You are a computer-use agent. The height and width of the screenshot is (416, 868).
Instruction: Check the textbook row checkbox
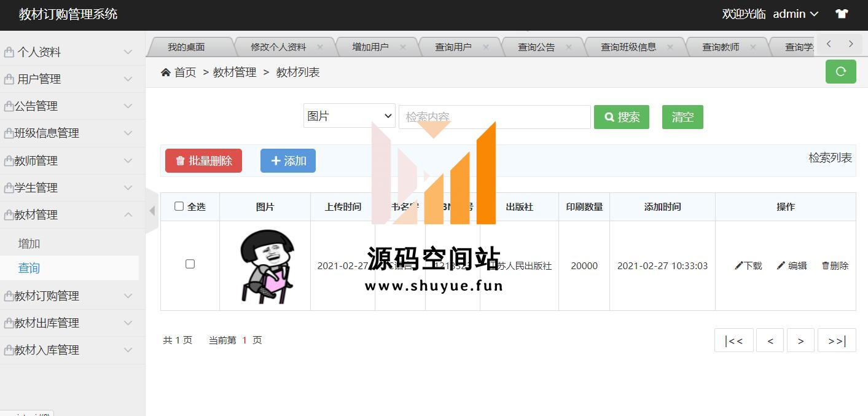click(x=190, y=264)
